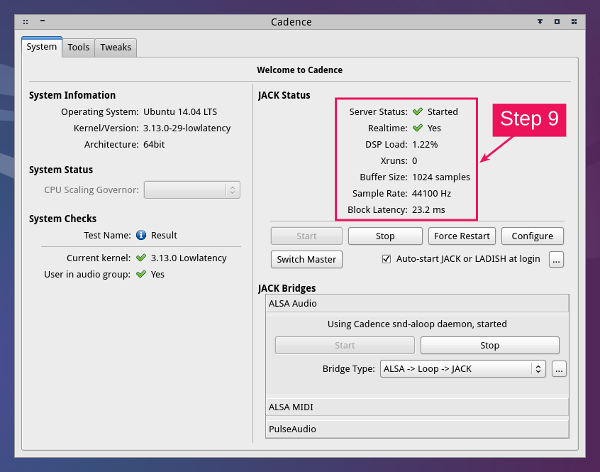Expand the PulseAudio bridge section
The image size is (600, 472).
[417, 429]
